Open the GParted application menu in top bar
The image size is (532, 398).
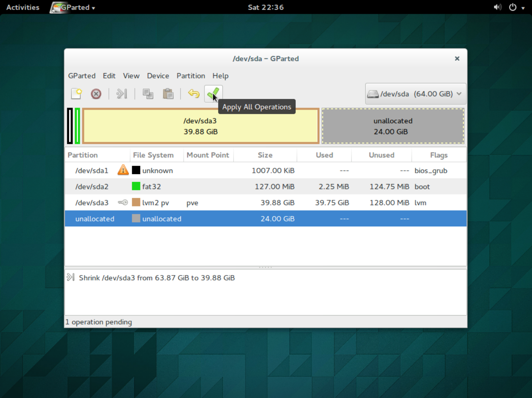73,7
